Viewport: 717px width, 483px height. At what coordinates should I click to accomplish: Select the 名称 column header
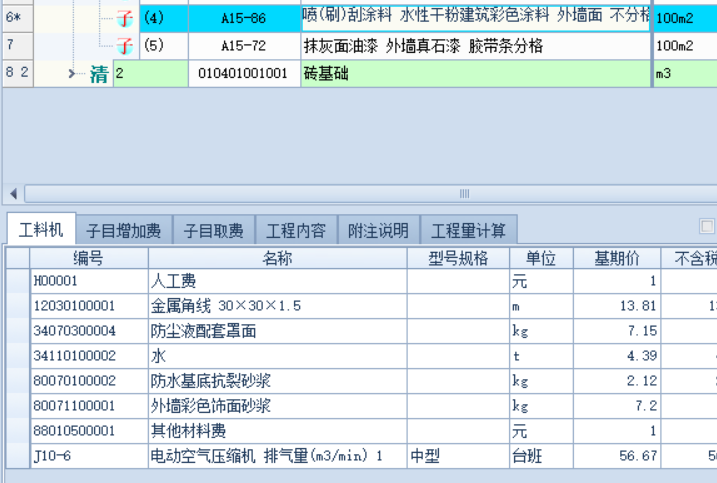[x=278, y=258]
